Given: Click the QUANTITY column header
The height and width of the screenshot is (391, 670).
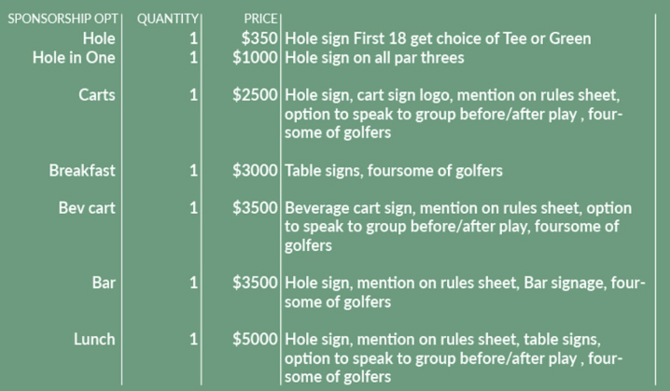Looking at the screenshot, I should [x=168, y=19].
